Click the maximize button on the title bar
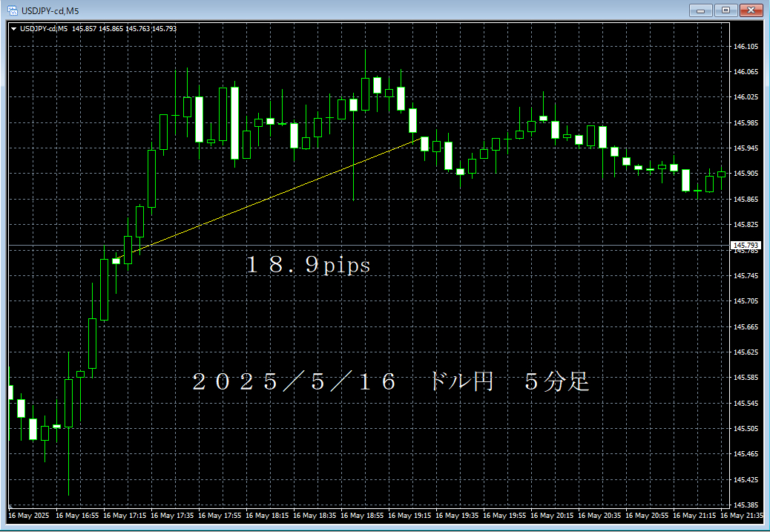The width and height of the screenshot is (770, 532). tap(725, 10)
